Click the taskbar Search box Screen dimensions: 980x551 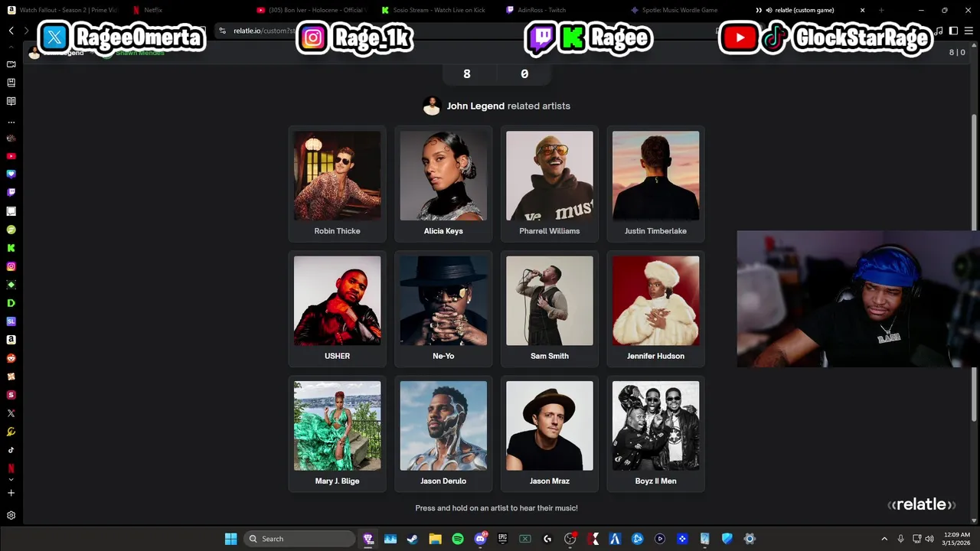[x=300, y=539]
